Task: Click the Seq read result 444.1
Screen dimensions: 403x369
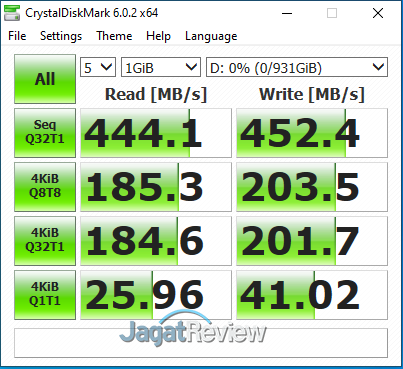Action: (x=156, y=133)
